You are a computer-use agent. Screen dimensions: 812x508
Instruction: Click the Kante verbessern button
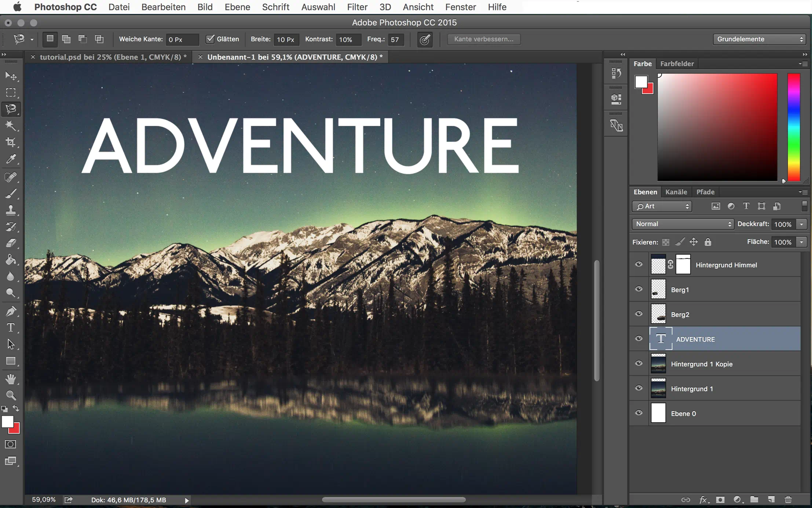(x=483, y=39)
